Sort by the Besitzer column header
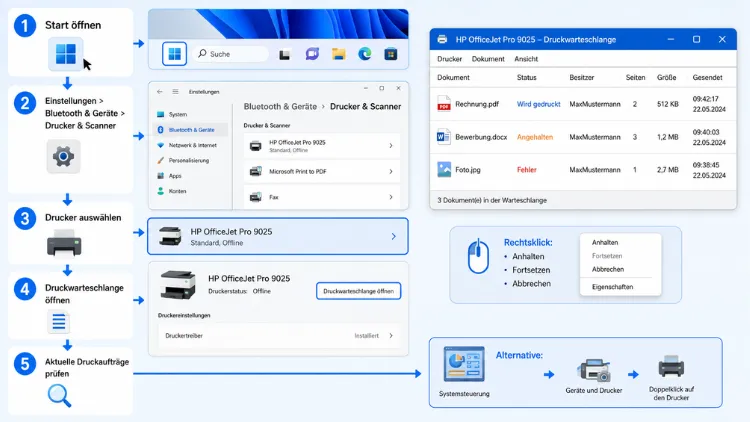Viewport: 750px width, 422px height. [x=582, y=77]
